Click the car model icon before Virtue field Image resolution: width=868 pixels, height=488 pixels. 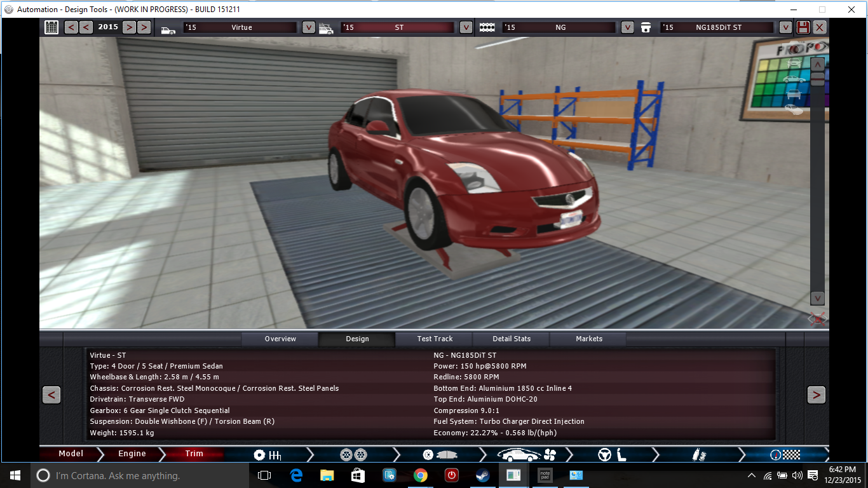click(168, 29)
